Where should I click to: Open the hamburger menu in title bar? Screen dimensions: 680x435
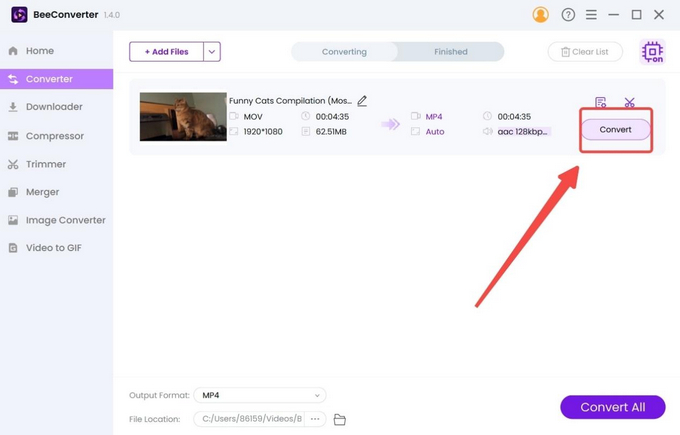591,15
